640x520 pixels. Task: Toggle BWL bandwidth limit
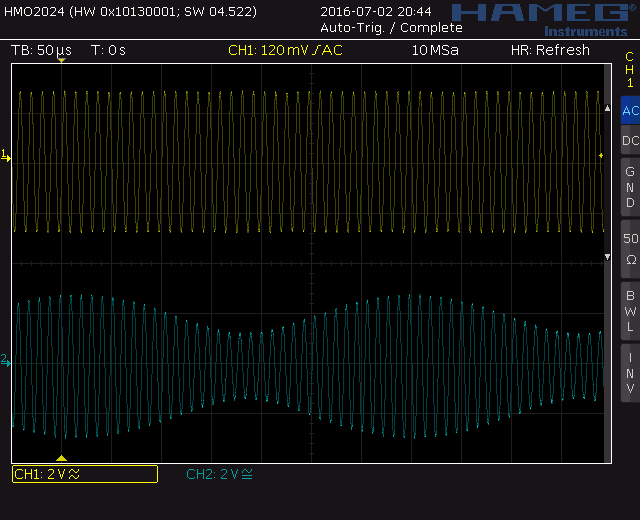630,311
